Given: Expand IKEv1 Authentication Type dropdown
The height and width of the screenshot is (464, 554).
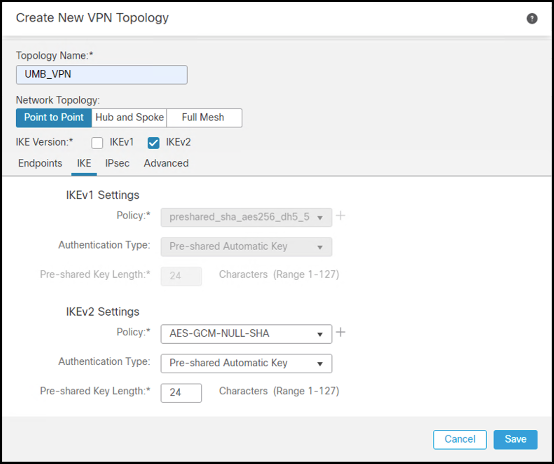Looking at the screenshot, I should click(x=246, y=247).
